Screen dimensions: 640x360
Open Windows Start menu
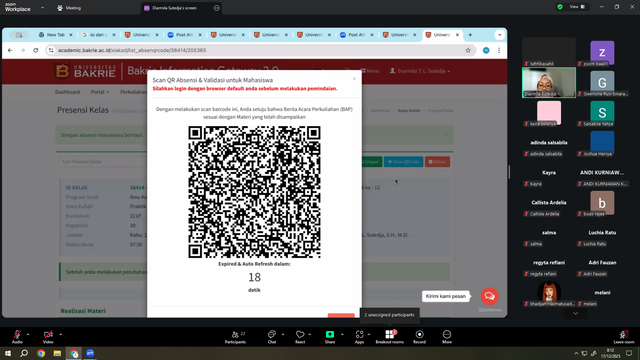(8, 353)
